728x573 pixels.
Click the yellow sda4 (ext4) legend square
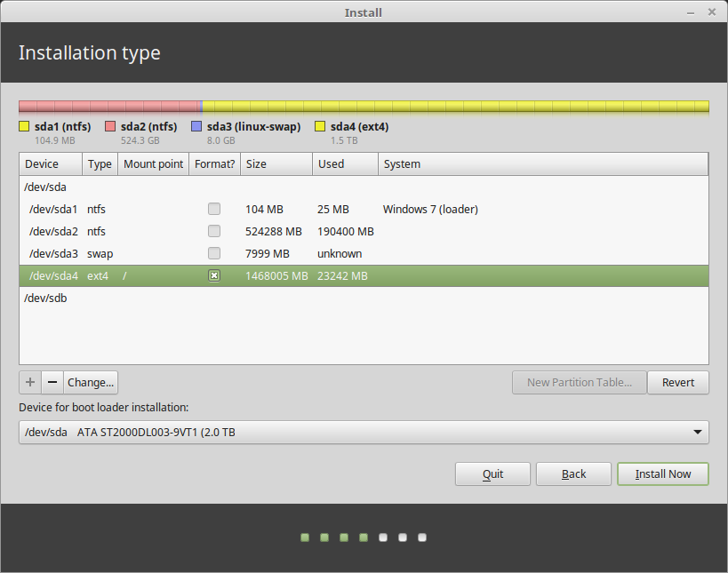pos(320,126)
